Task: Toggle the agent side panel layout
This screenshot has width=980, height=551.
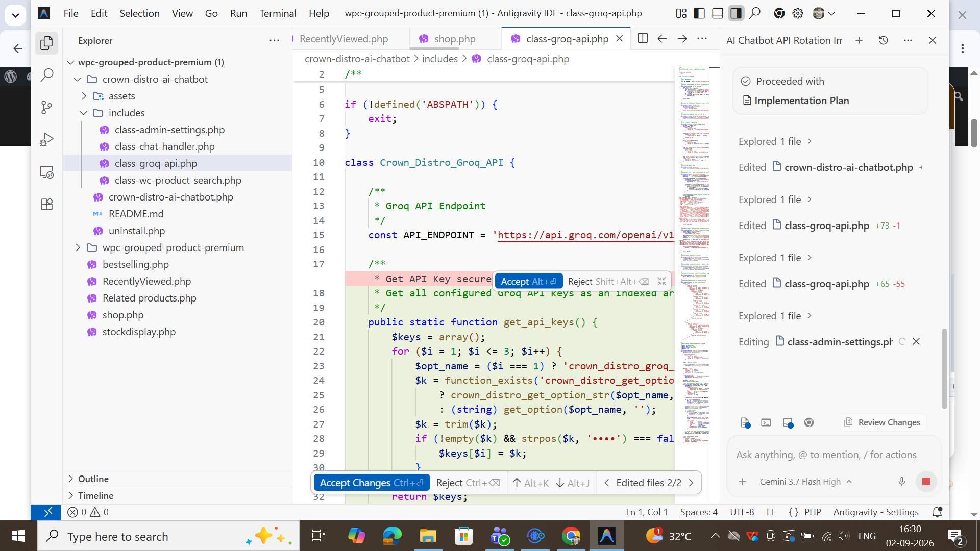Action: (x=736, y=13)
